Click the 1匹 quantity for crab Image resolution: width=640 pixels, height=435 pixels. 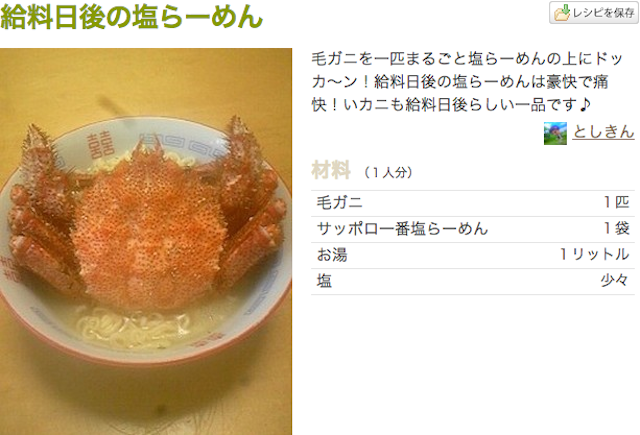(x=616, y=202)
